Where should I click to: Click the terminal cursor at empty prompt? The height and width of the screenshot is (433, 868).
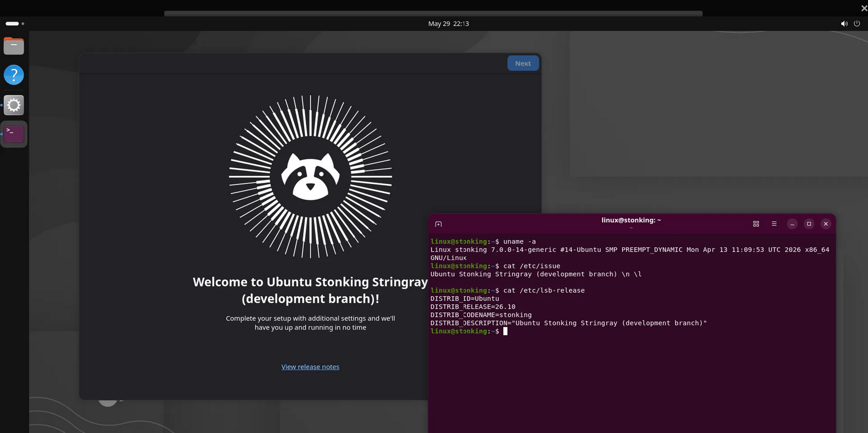click(x=505, y=331)
